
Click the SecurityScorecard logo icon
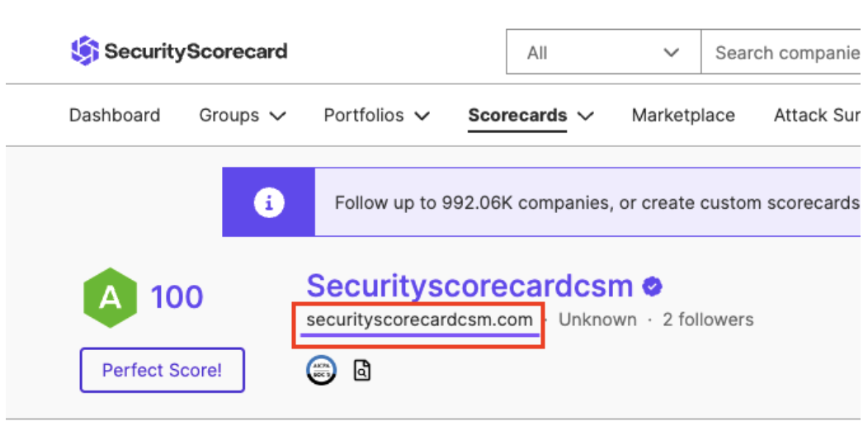click(x=85, y=51)
